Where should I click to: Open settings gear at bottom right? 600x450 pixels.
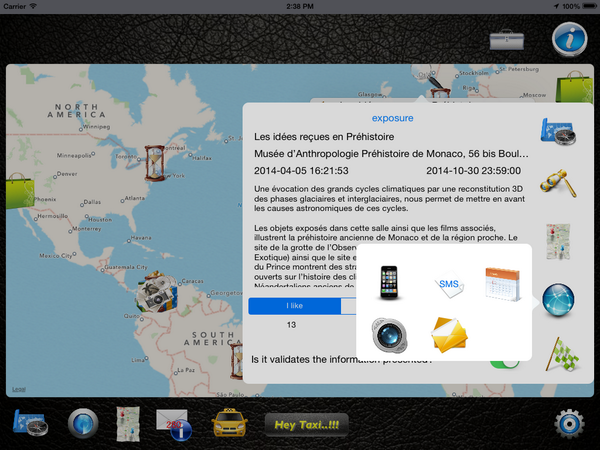pos(569,424)
